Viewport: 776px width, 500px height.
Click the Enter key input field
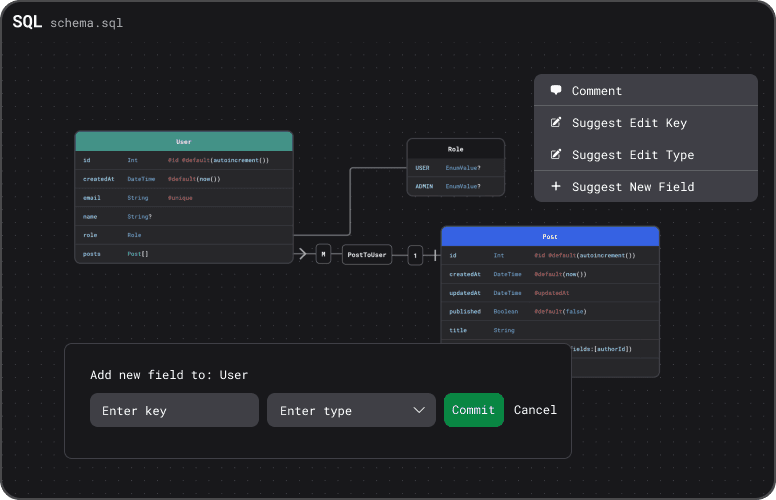tap(174, 410)
